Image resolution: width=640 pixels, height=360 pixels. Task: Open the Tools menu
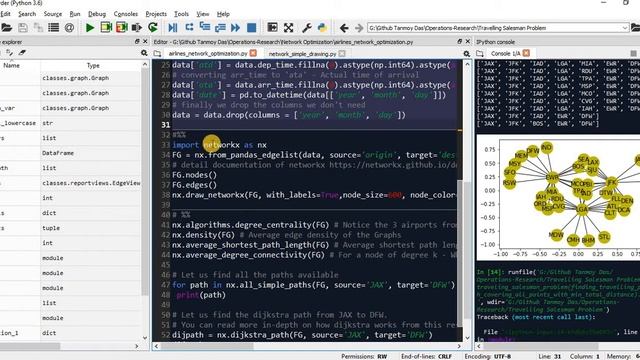click(x=181, y=14)
